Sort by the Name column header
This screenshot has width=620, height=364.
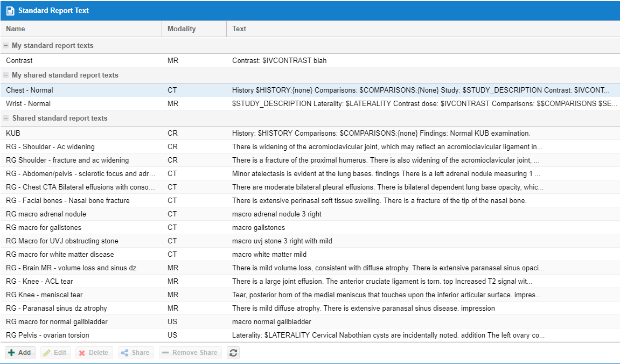[81, 29]
